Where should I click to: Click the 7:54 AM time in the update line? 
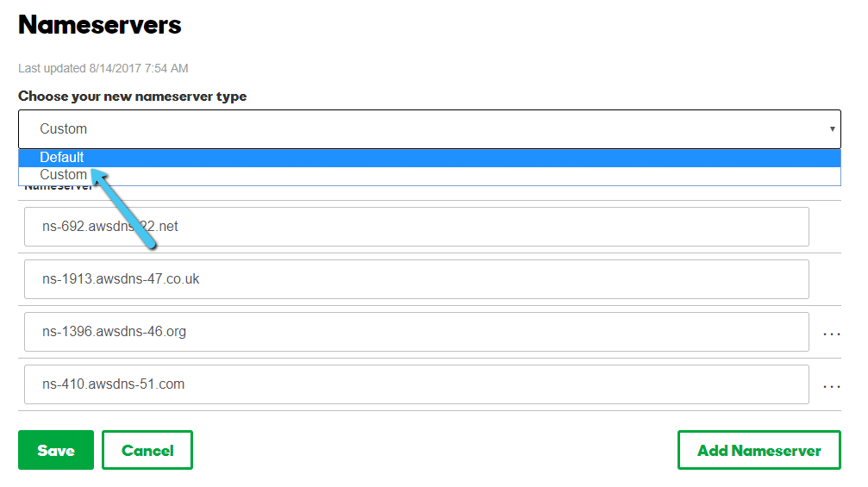click(166, 68)
